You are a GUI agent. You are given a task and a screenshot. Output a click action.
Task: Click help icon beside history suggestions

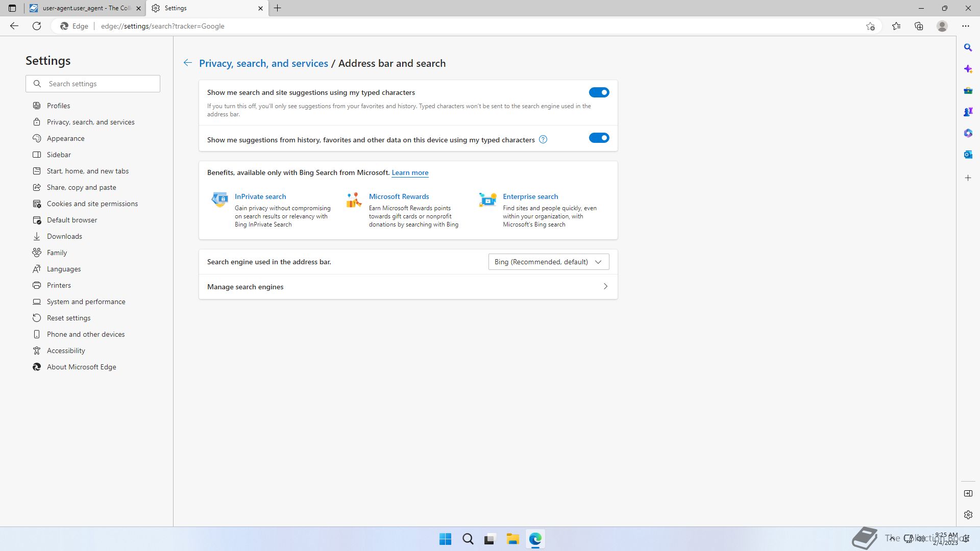click(x=543, y=139)
